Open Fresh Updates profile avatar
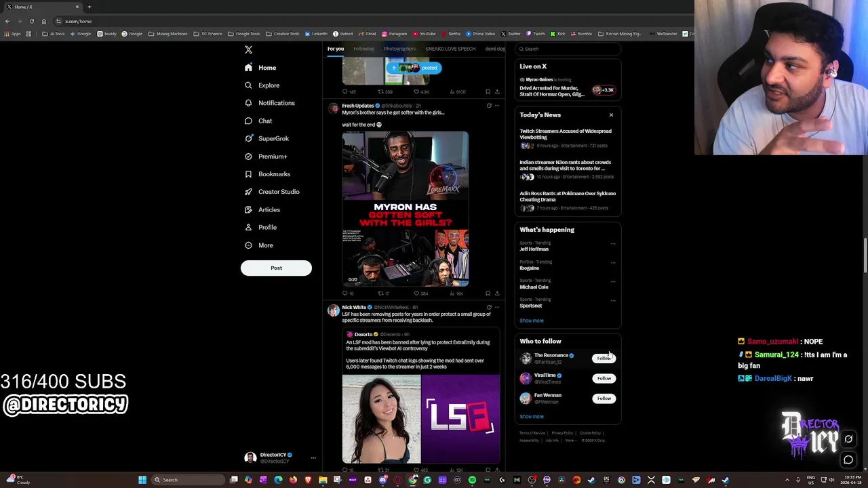The image size is (868, 488). [333, 108]
